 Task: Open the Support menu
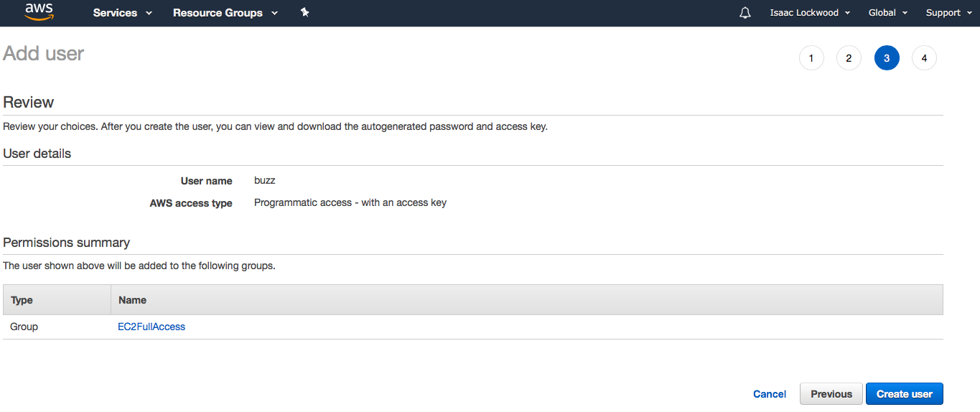click(948, 13)
